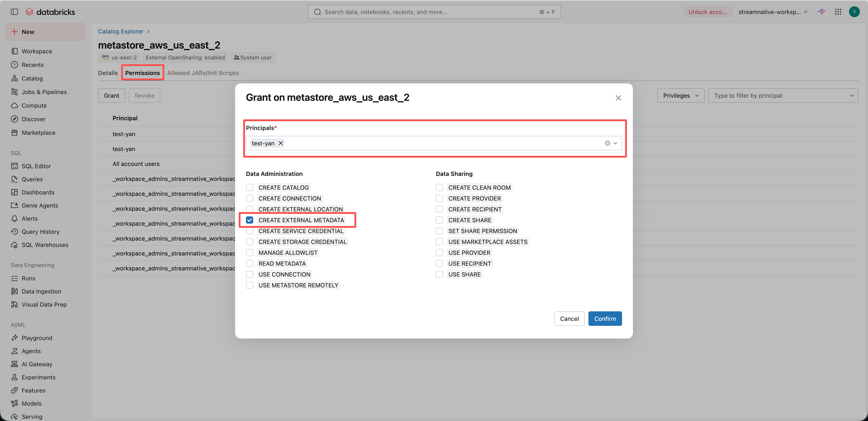Focus the search data and notebooks field
Screen dimensions: 868x421
tap(434, 12)
